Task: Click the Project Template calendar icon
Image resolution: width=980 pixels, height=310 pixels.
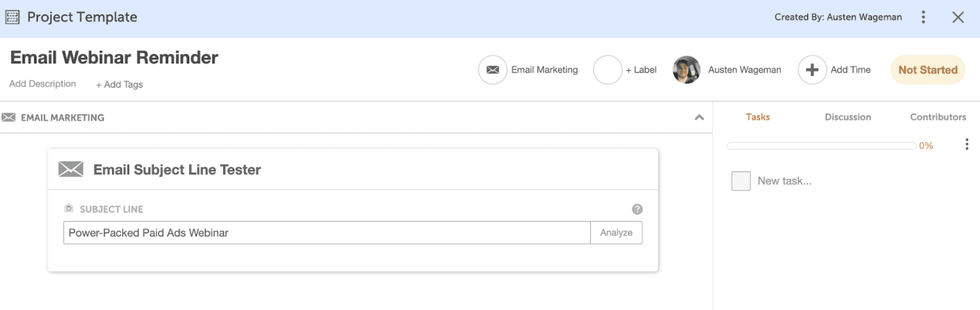Action: pos(12,17)
